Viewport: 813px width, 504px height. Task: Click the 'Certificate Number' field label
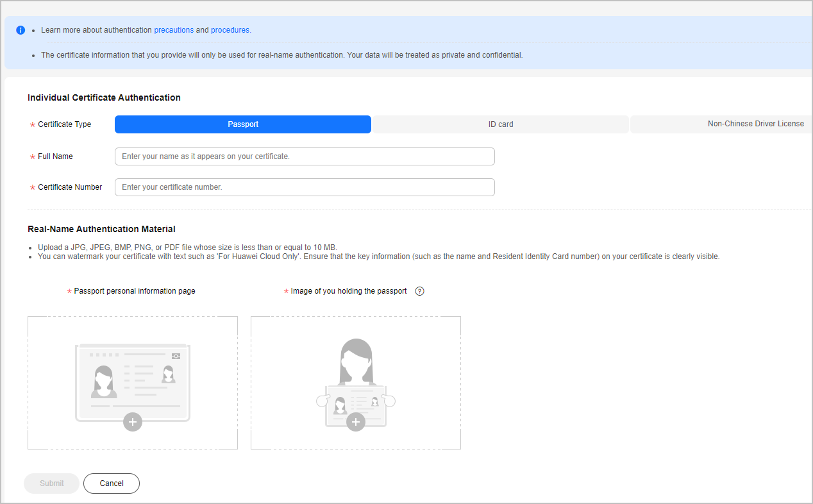tap(70, 187)
